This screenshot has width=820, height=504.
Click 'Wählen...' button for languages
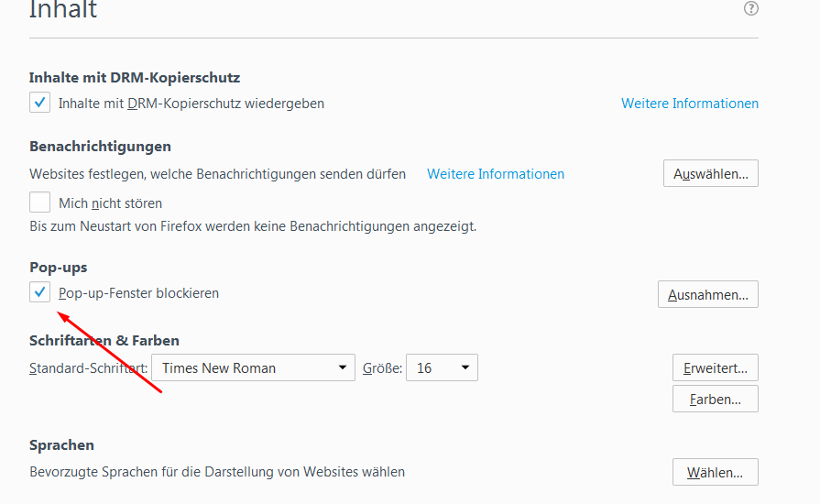click(715, 473)
